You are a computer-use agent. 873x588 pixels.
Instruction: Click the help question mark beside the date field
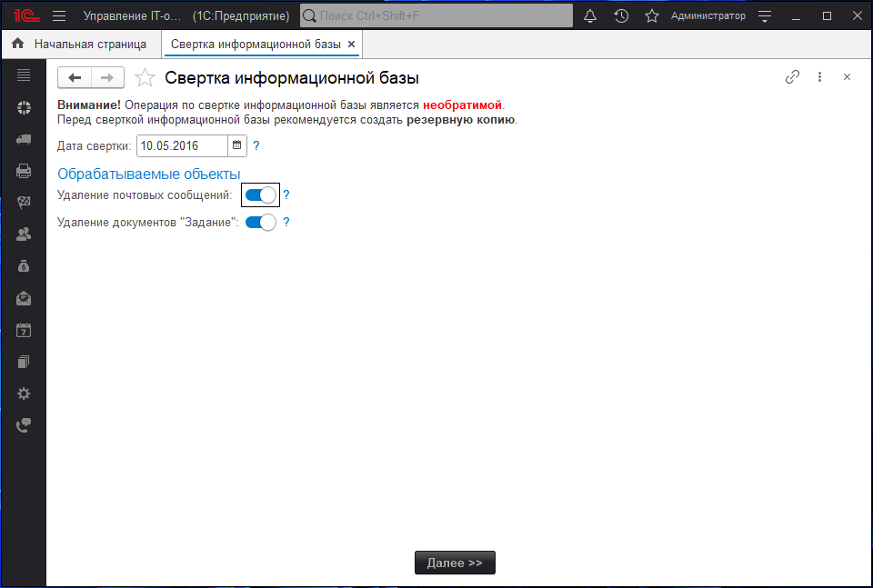click(256, 145)
